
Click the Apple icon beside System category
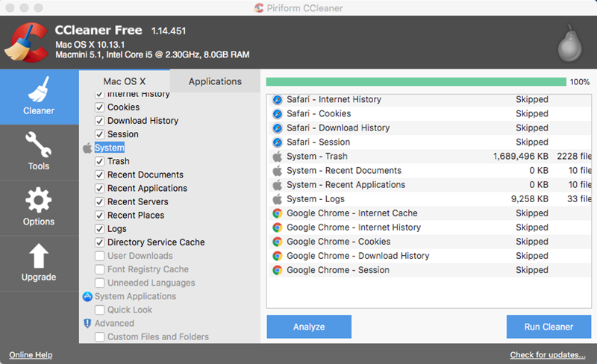(x=87, y=148)
